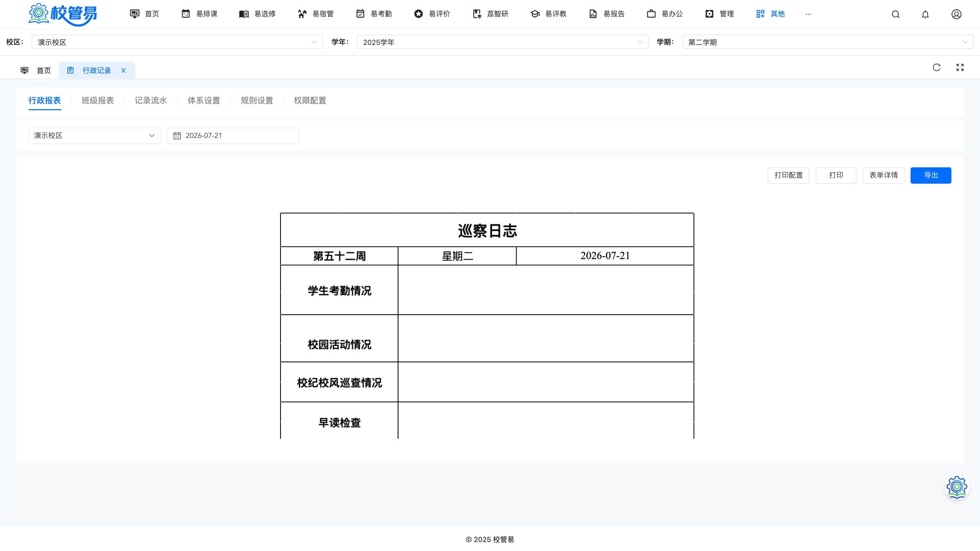
Task: Switch to the 规则设置 tab
Action: (257, 100)
